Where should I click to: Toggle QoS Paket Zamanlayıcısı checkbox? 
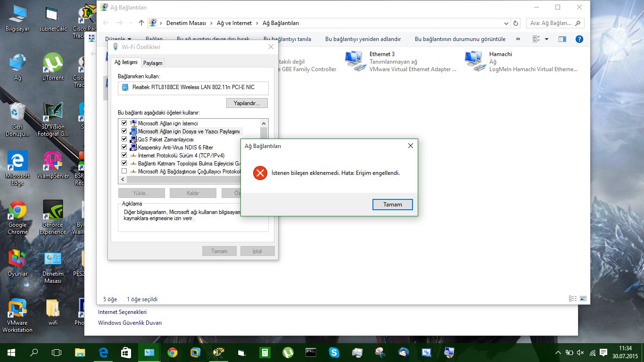[124, 140]
